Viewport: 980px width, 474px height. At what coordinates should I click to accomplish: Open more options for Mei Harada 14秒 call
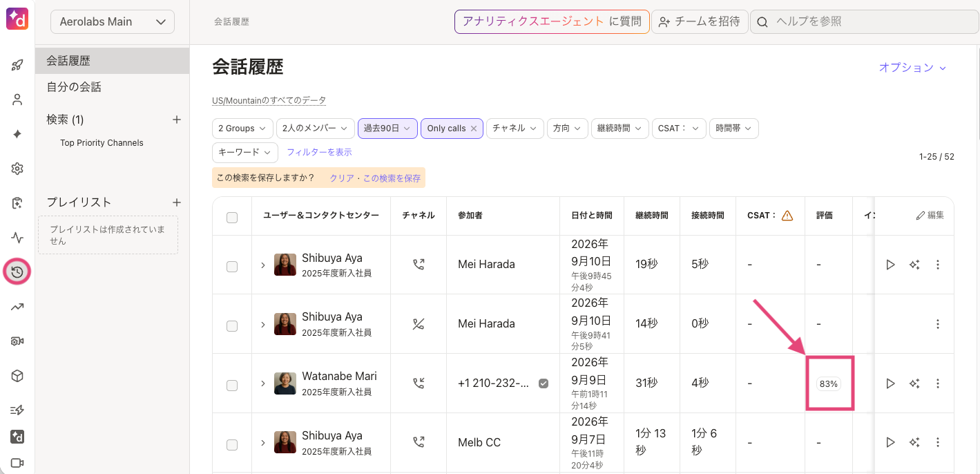pyautogui.click(x=938, y=324)
